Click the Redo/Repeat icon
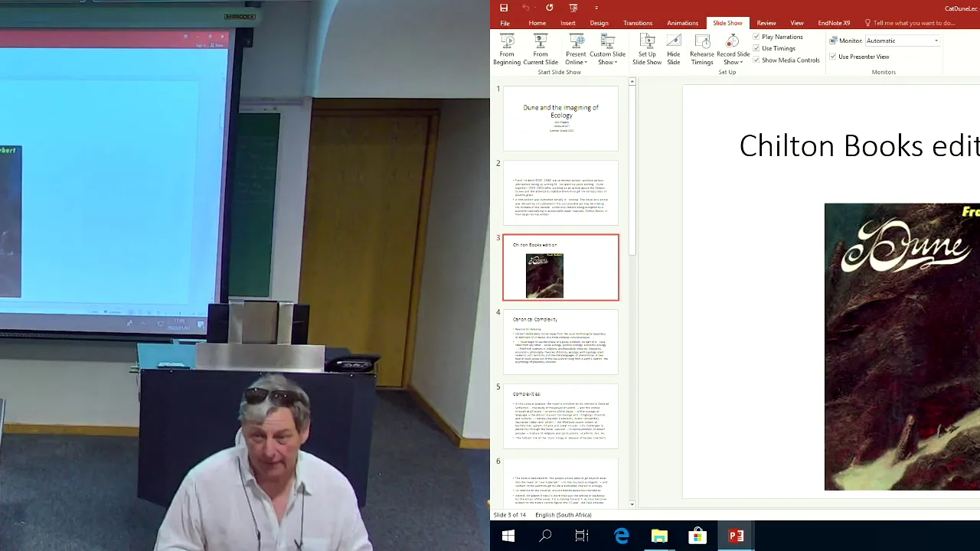This screenshot has width=980, height=551. (x=549, y=8)
